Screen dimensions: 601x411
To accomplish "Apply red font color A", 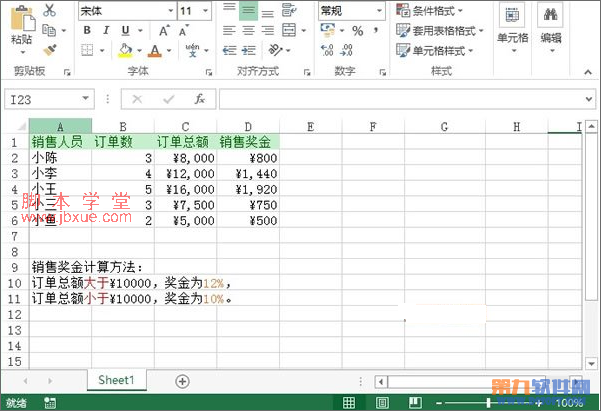I will [154, 50].
